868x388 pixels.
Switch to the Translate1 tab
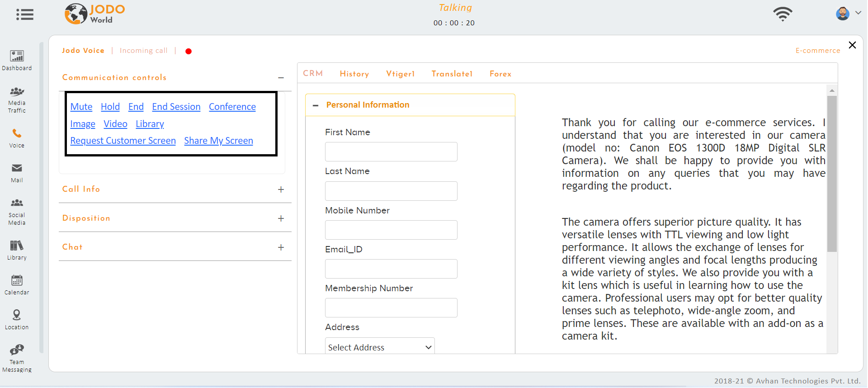452,74
